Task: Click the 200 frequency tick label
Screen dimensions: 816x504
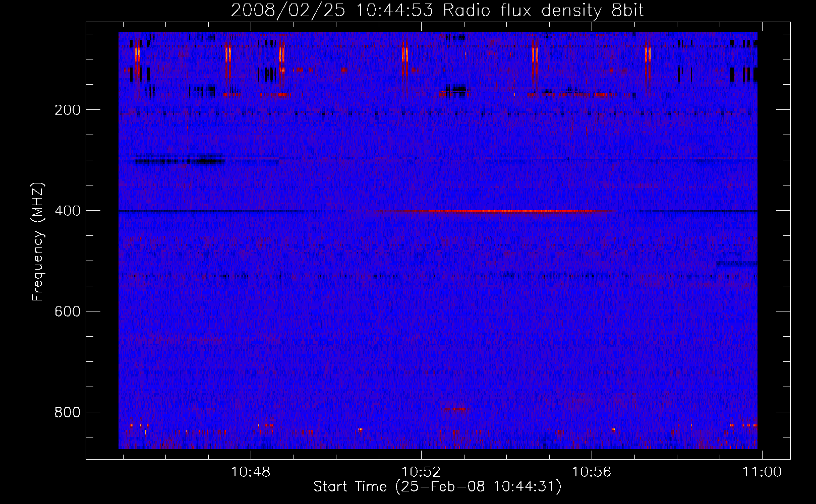Action: (68, 110)
